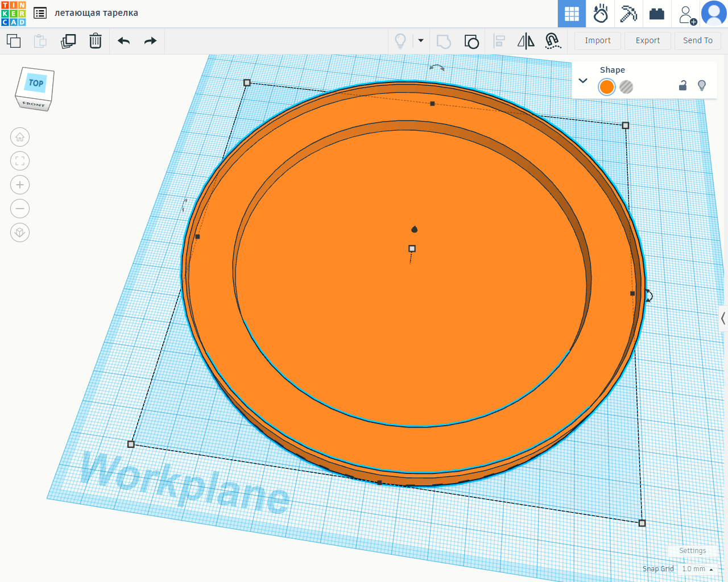Open the Align tool
The width and height of the screenshot is (728, 582).
(499, 41)
